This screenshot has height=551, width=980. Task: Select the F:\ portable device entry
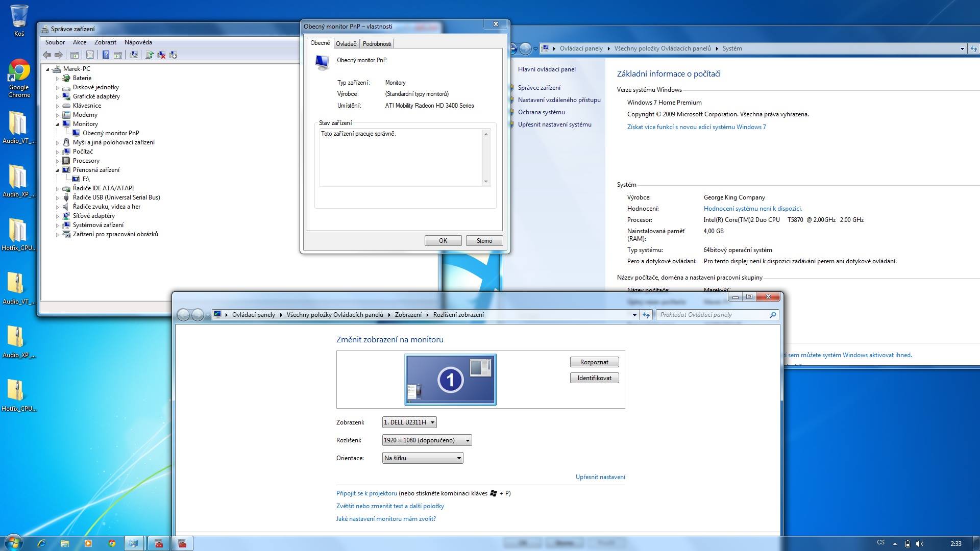point(86,179)
